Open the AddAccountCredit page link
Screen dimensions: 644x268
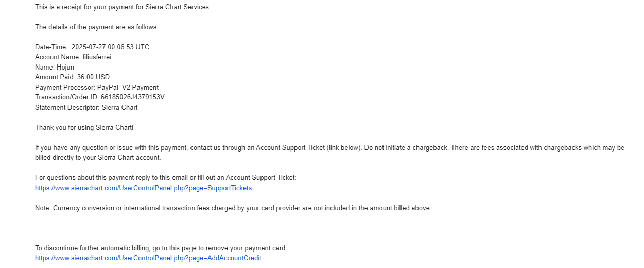pos(148,258)
